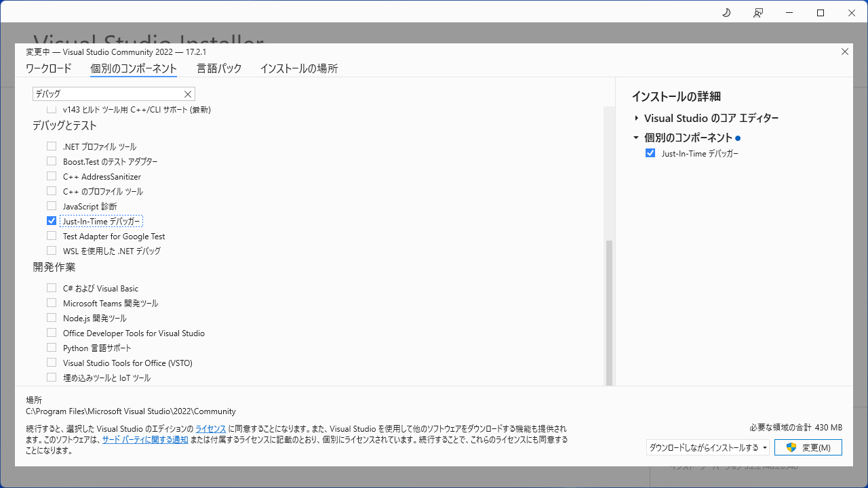This screenshot has width=868, height=488.
Task: Enable Test Adapter for Google Test
Action: click(x=52, y=235)
